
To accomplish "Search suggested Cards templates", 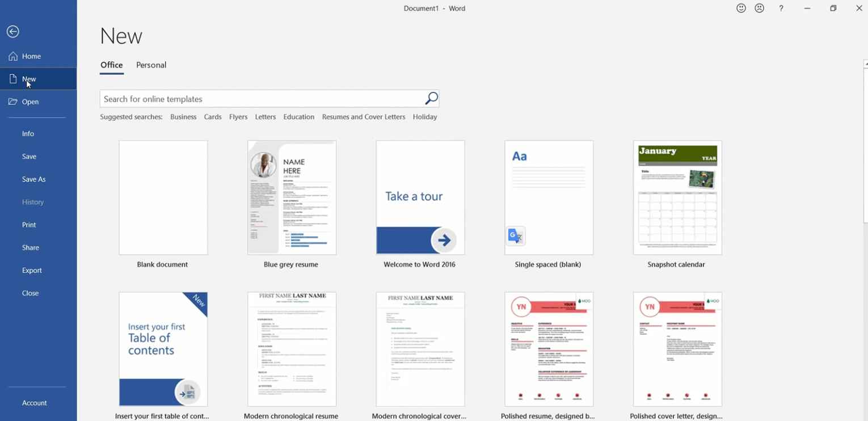I will 213,117.
